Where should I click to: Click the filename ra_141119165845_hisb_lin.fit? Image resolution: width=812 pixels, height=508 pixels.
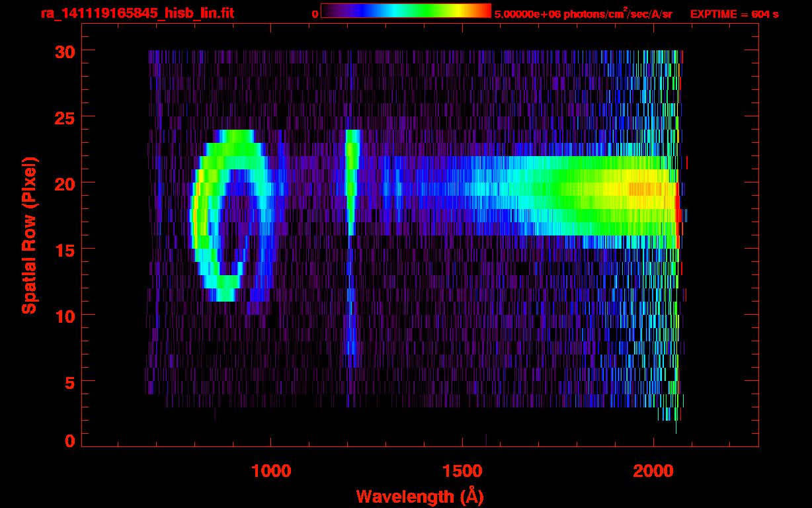[137, 13]
